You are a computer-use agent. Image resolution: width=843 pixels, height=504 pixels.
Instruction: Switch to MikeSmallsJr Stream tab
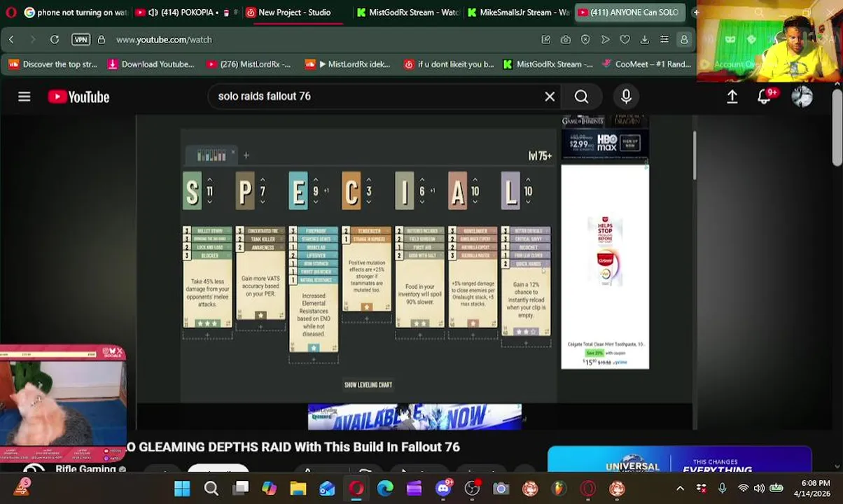[518, 12]
